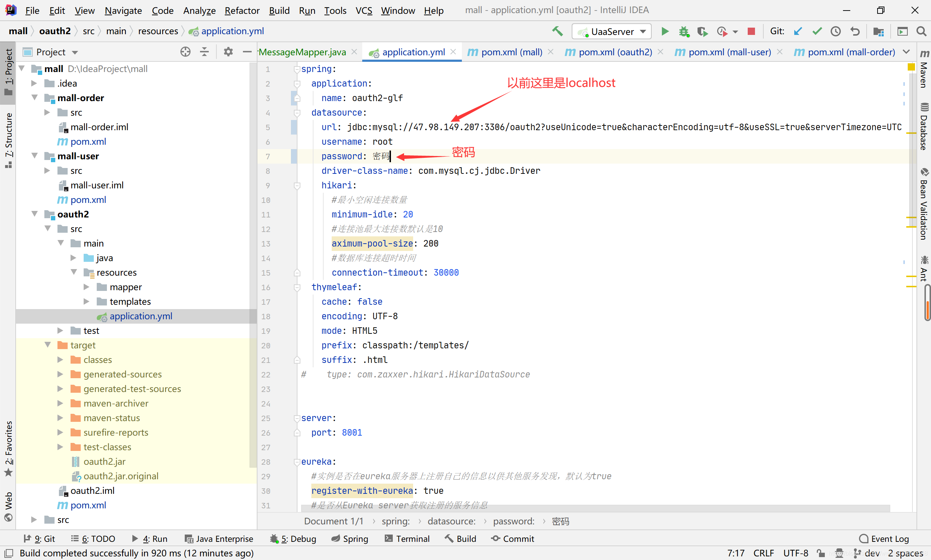
Task: Click Git commit checkmark icon
Action: [817, 32]
